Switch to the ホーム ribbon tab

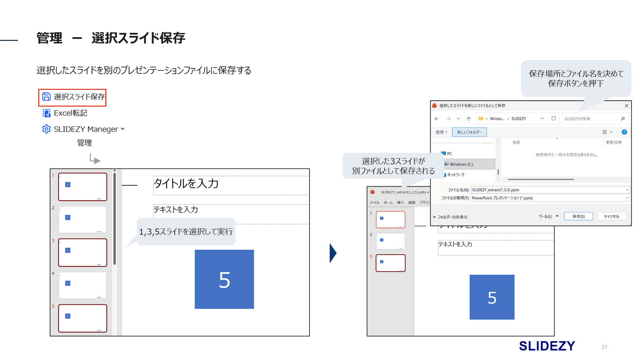388,202
